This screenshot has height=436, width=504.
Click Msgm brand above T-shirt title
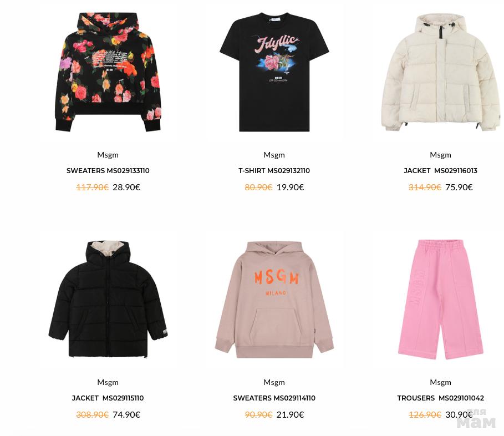tap(274, 155)
